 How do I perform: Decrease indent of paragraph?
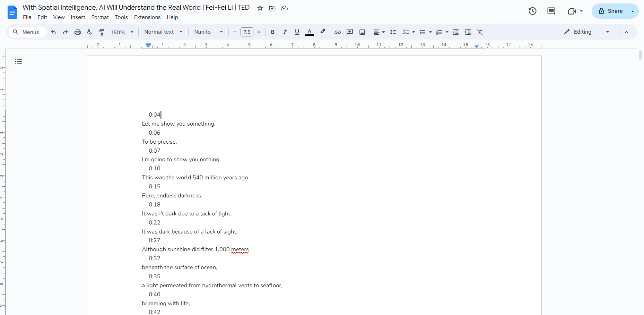click(456, 32)
